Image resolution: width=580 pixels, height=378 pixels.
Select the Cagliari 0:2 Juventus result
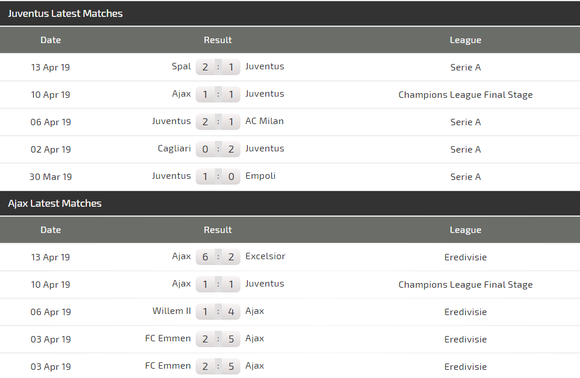click(x=218, y=149)
